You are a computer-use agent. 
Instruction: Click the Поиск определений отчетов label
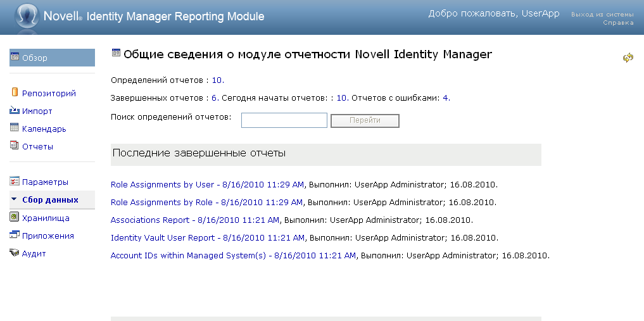171,117
